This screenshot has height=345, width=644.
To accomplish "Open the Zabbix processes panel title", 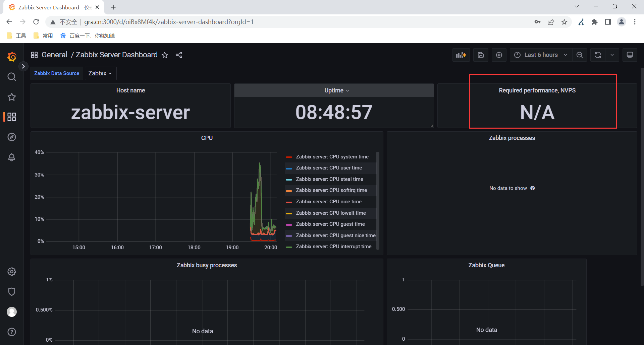I will [512, 138].
